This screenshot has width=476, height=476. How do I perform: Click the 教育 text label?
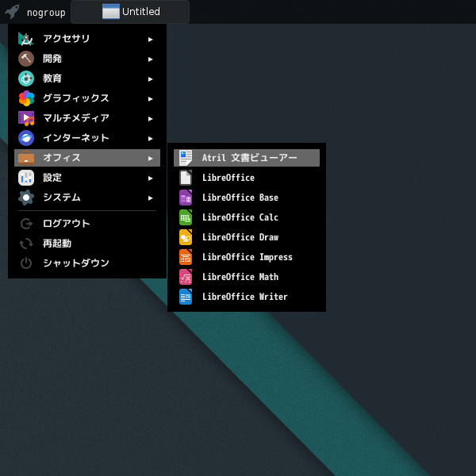point(52,79)
